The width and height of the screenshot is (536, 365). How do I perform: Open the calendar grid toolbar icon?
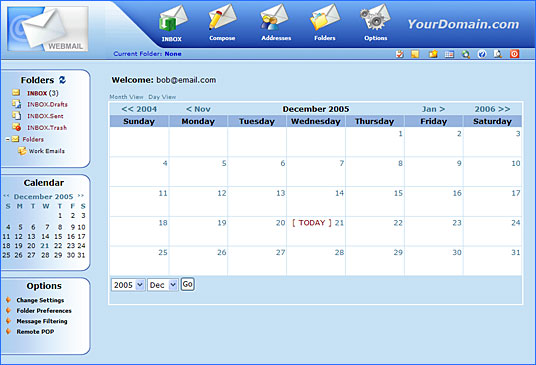click(x=449, y=54)
